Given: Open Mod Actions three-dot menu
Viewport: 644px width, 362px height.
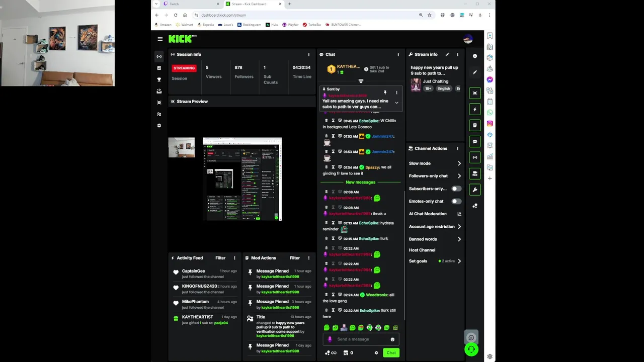Looking at the screenshot, I should pyautogui.click(x=309, y=258).
